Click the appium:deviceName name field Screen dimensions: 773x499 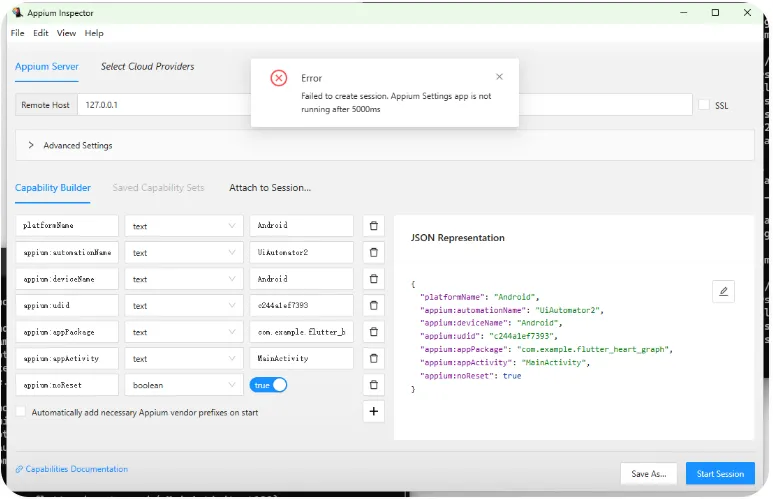(x=67, y=279)
